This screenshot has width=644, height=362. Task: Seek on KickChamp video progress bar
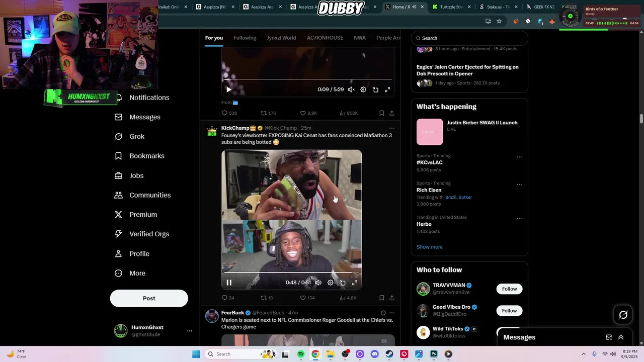pyautogui.click(x=292, y=273)
